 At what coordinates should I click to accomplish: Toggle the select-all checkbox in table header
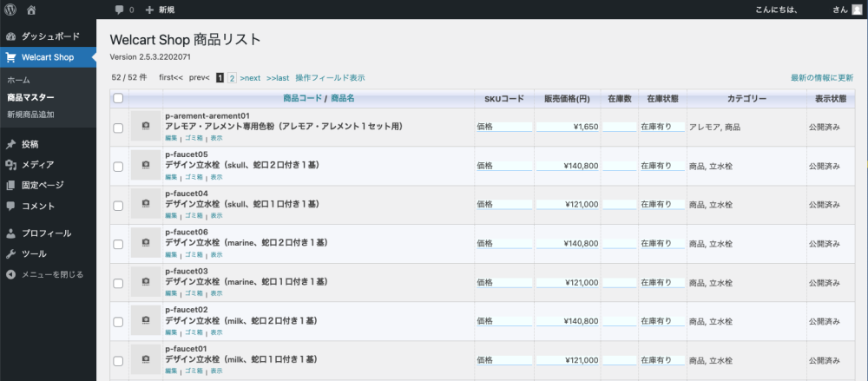(x=118, y=99)
